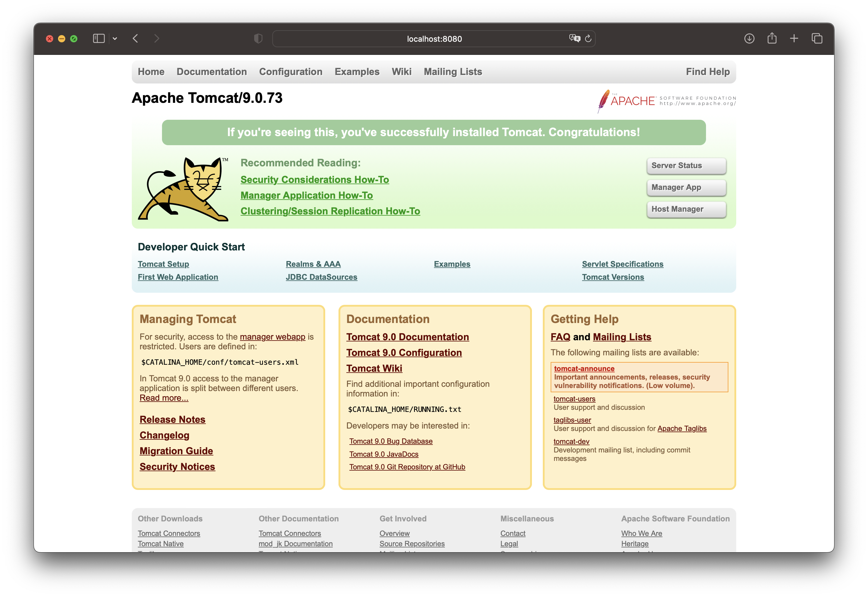Click the localhost:8080 address field
The width and height of the screenshot is (868, 597).
(x=434, y=39)
